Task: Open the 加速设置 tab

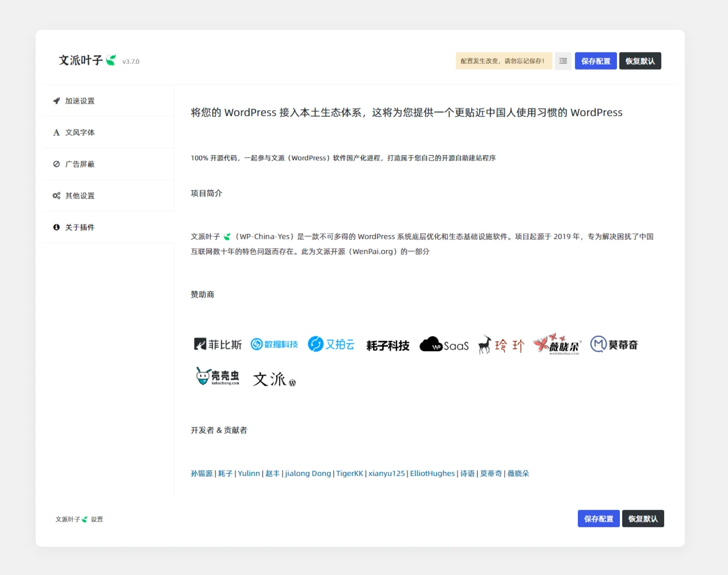Action: point(79,101)
